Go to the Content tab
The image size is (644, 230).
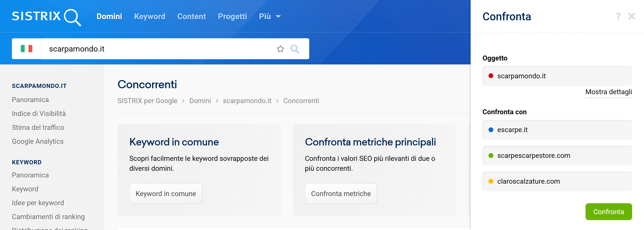coord(191,16)
